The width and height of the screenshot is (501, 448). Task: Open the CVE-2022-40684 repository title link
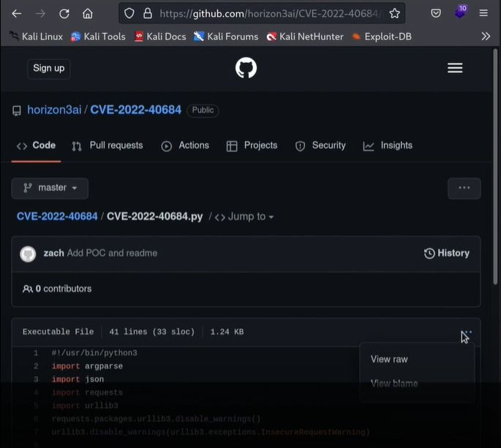pos(136,110)
